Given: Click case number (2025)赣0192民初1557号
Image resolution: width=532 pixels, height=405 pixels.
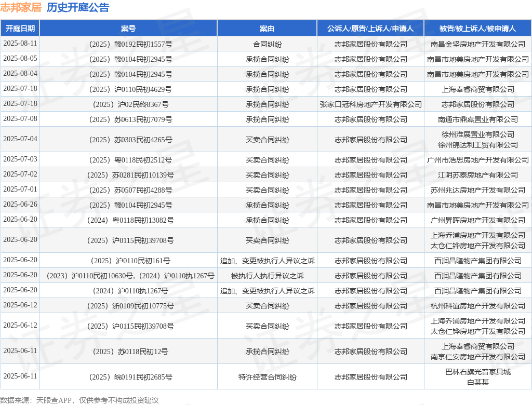Looking at the screenshot, I should pyautogui.click(x=130, y=45).
